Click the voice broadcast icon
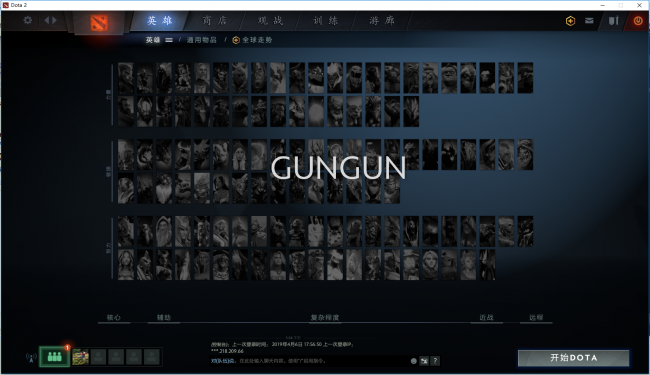Viewport: 650px width, 375px height. click(x=31, y=357)
